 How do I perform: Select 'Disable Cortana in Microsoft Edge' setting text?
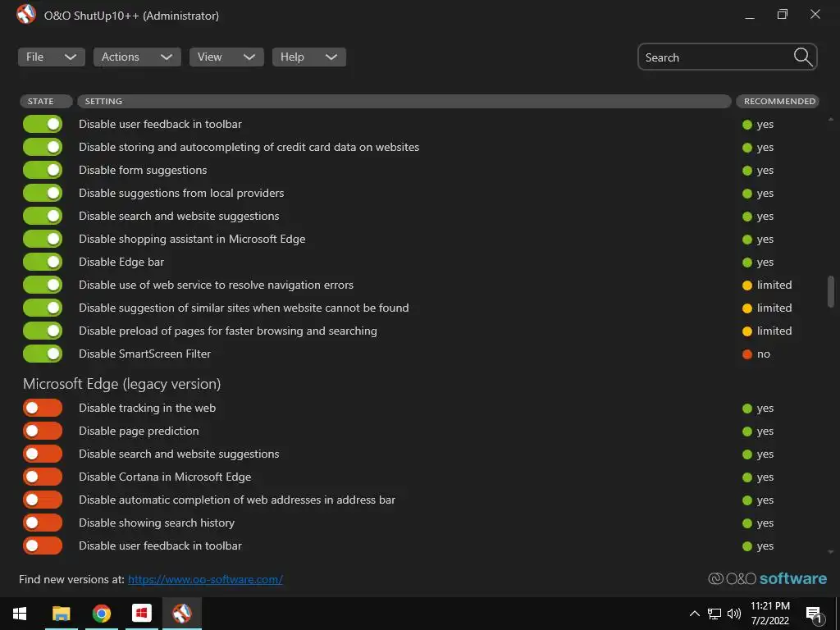pyautogui.click(x=165, y=477)
